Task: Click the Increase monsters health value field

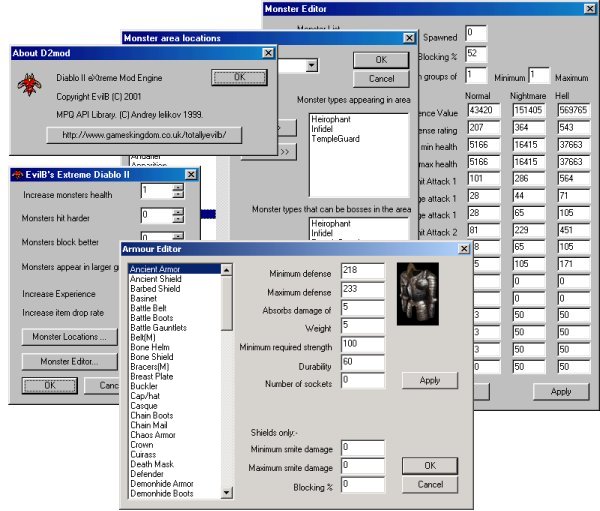Action: pyautogui.click(x=157, y=191)
